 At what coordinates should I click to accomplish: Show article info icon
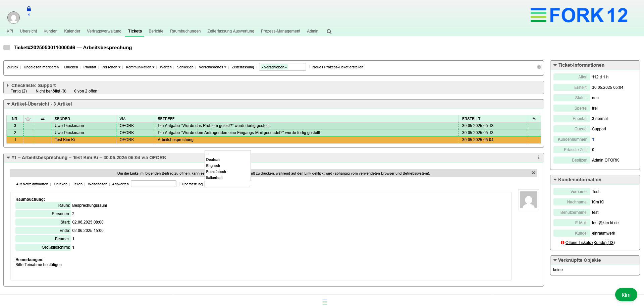tap(538, 158)
